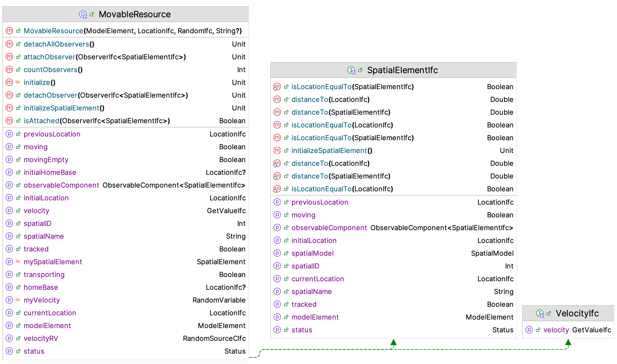Click property icon beside SpatialElementIfc currentLocation

point(277,279)
